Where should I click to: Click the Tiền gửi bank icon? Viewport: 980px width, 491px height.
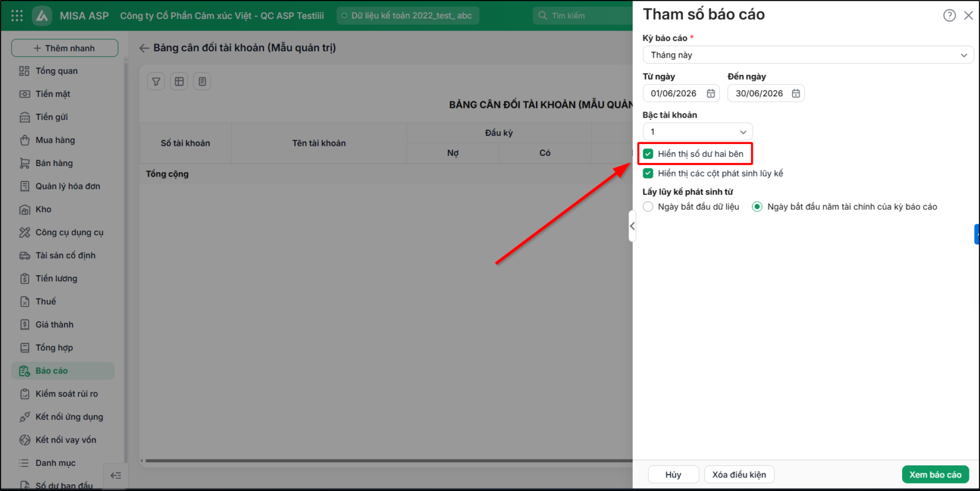coord(24,117)
